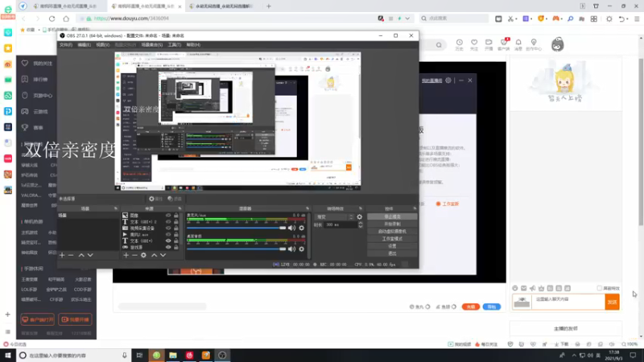Open the gear settings in 我的直播间 popup header
This screenshot has height=362, width=644.
(x=448, y=80)
